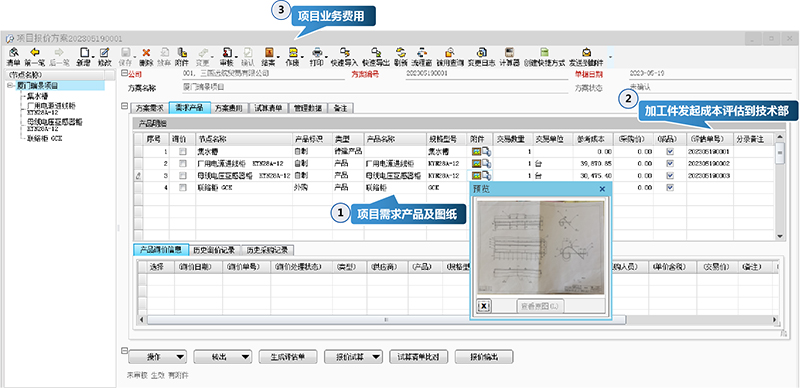
Task: Click the 快速导入 quick import icon
Action: point(344,52)
